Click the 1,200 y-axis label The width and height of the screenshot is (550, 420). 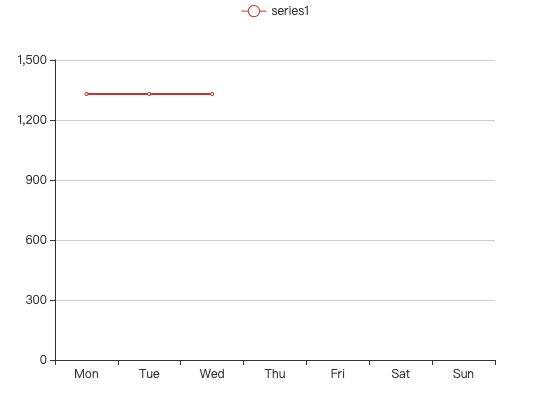click(32, 120)
